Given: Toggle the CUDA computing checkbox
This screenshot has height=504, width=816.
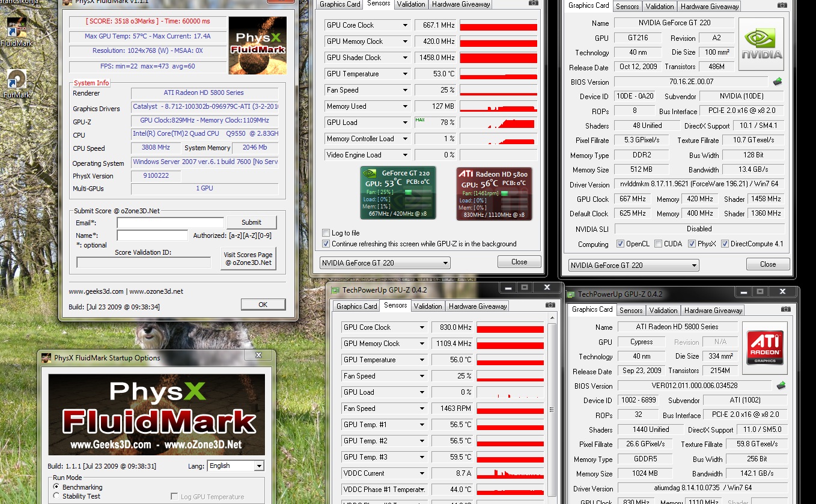Looking at the screenshot, I should (659, 244).
